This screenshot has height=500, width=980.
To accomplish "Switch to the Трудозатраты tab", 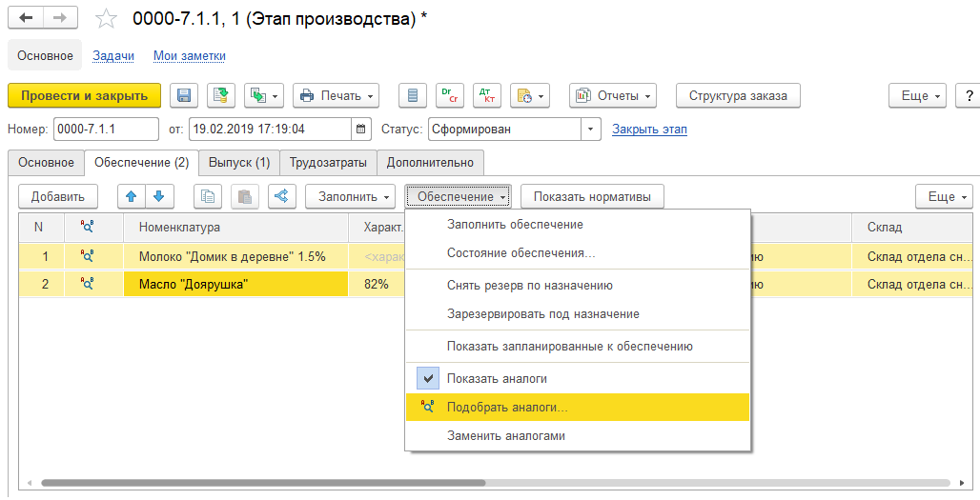I will [x=328, y=163].
